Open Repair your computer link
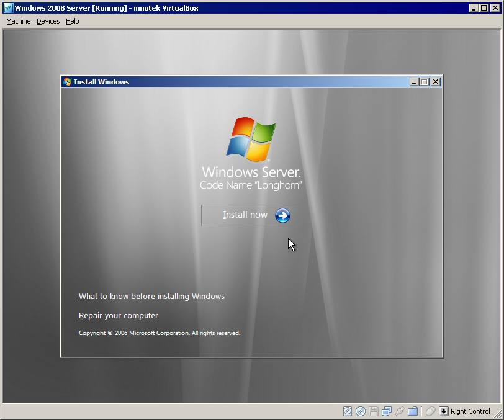The image size is (504, 420). 119,316
